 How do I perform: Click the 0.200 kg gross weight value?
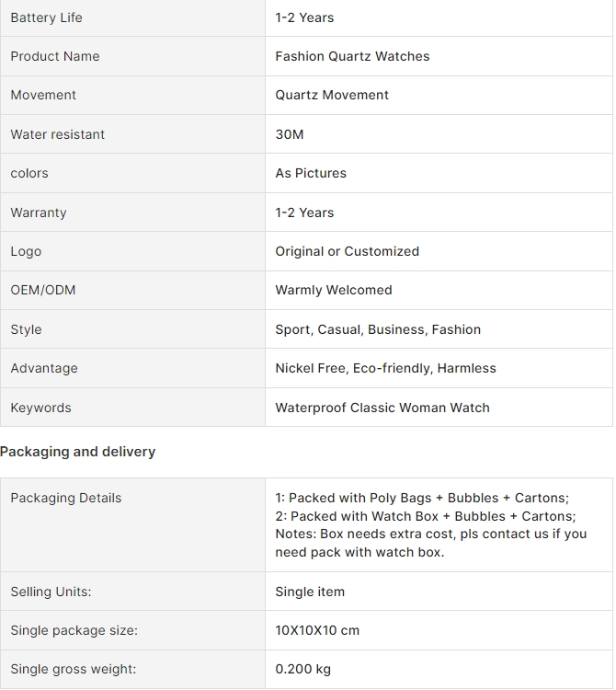pos(303,669)
